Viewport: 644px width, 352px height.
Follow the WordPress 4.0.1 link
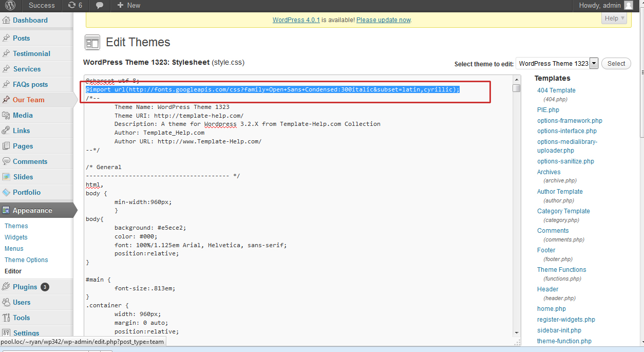click(296, 20)
